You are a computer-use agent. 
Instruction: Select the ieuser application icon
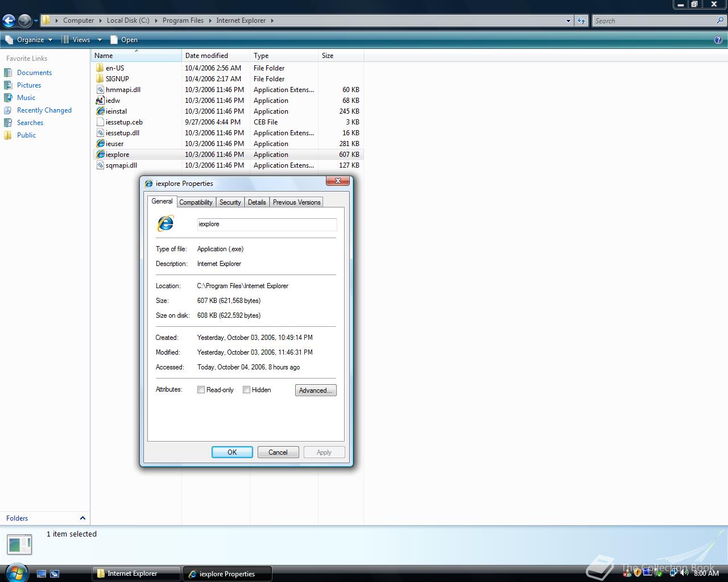[100, 143]
